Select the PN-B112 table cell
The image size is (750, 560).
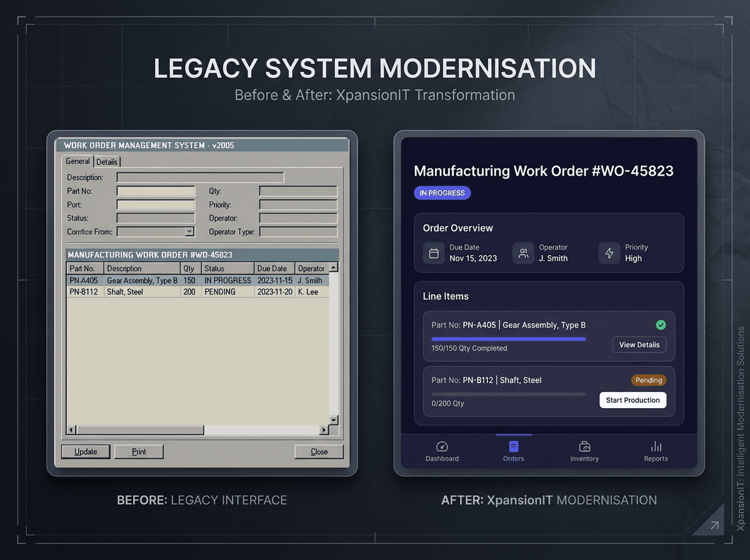[x=84, y=292]
